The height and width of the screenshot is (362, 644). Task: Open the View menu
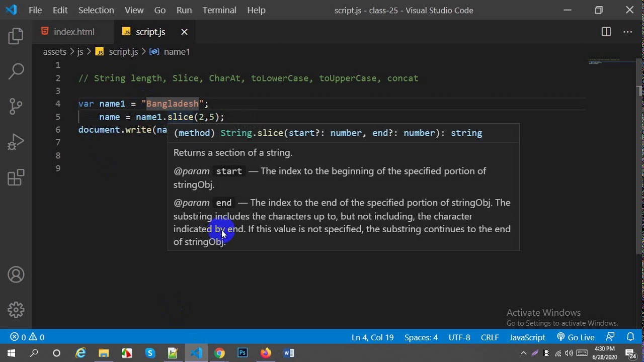(134, 10)
